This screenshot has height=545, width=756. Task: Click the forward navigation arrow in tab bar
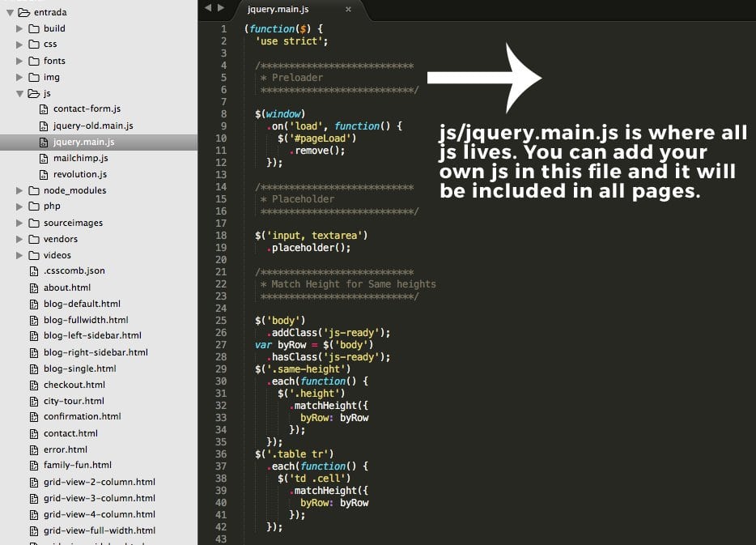tap(221, 8)
